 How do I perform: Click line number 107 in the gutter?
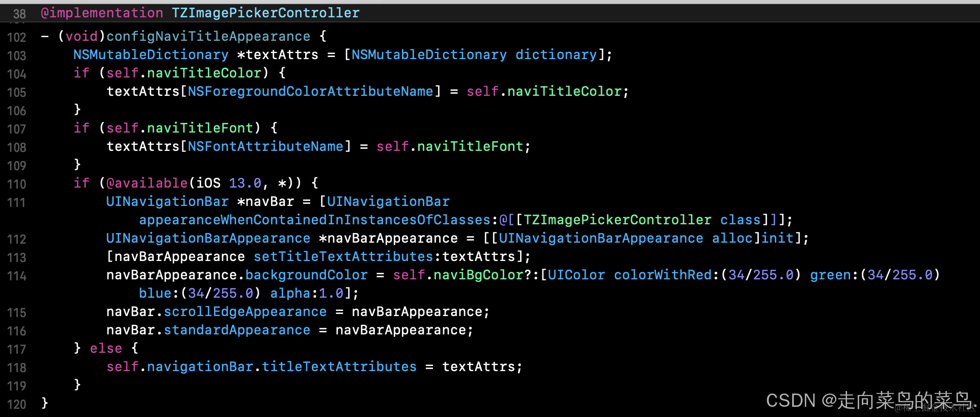pyautogui.click(x=16, y=129)
